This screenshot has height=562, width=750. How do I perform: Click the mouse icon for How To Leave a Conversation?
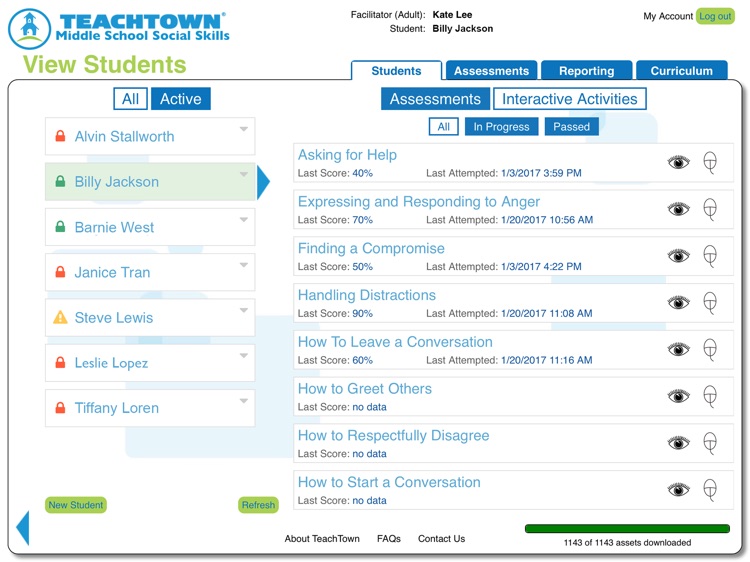click(710, 350)
